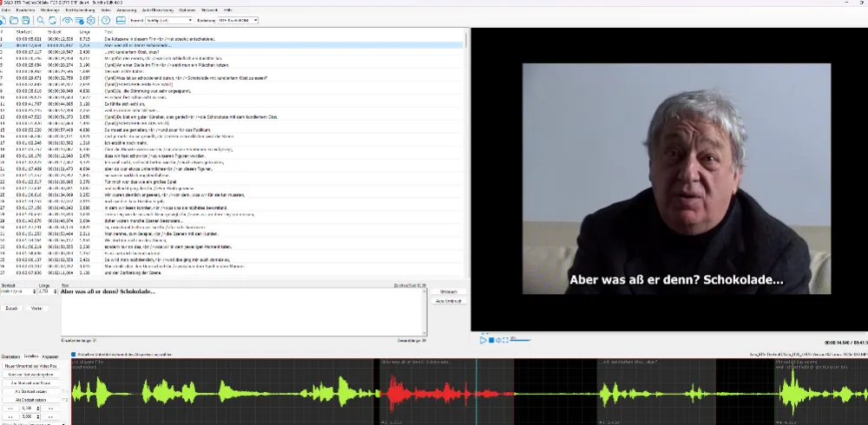
Task: Toggle fullscreen video icon
Action: [505, 340]
